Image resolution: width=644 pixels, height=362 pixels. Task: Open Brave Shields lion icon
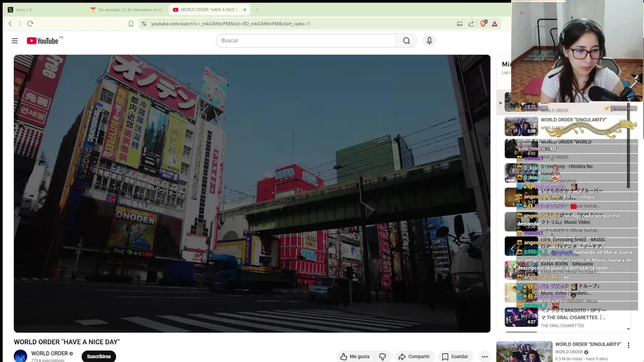tap(484, 24)
